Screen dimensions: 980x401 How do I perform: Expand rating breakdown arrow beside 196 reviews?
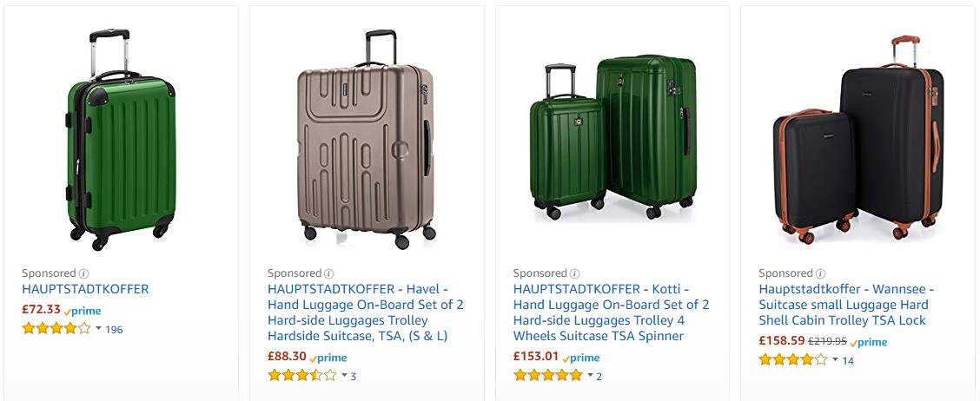click(x=98, y=329)
